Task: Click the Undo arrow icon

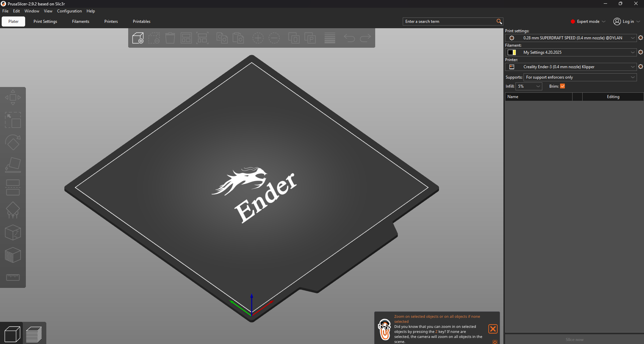Action: tap(349, 38)
